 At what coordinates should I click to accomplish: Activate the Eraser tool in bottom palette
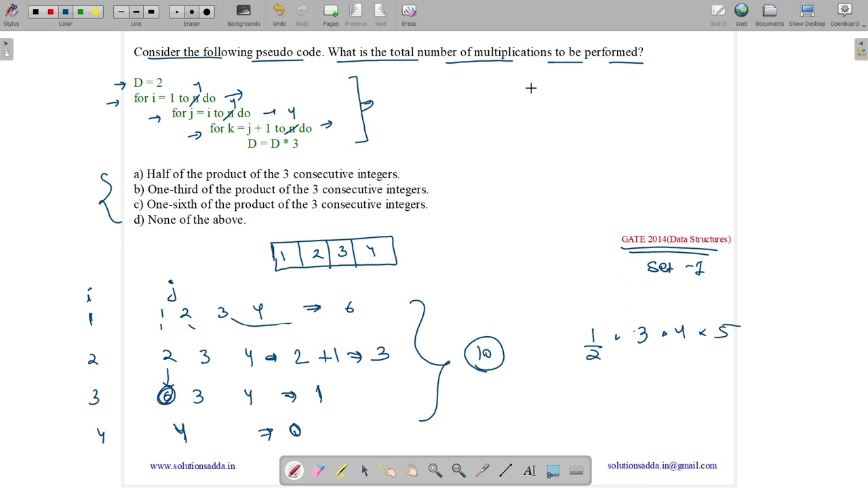pyautogui.click(x=318, y=470)
